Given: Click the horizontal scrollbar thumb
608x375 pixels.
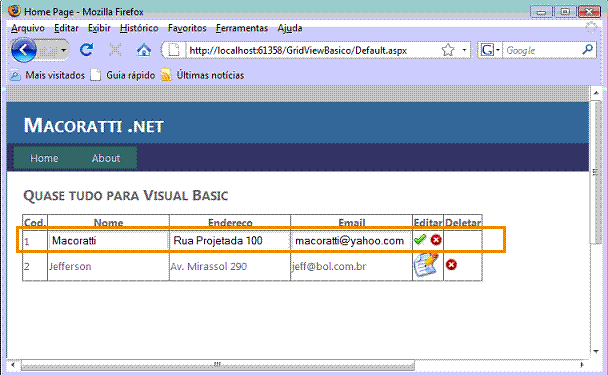Looking at the screenshot, I should click(218, 365).
